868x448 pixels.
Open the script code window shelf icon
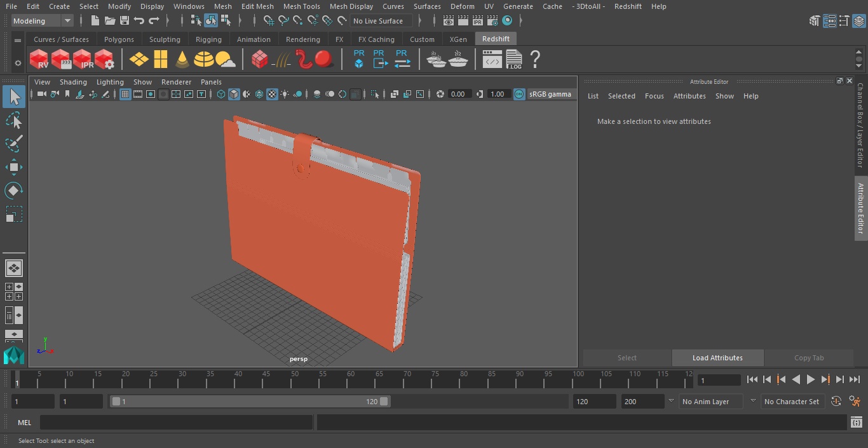tap(492, 60)
